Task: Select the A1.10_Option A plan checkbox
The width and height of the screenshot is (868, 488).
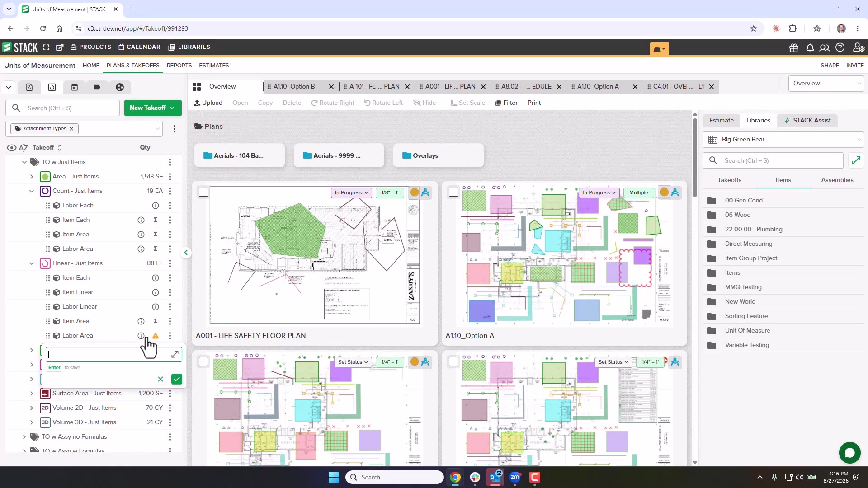Action: pos(453,192)
